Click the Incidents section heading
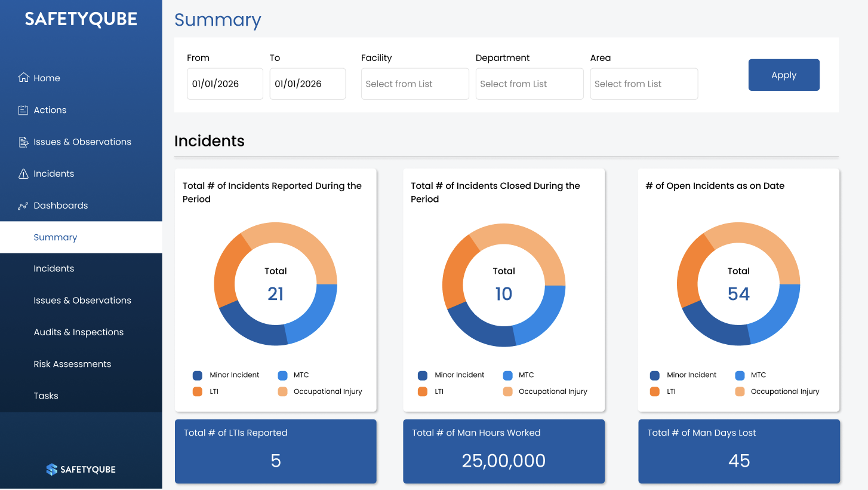This screenshot has width=868, height=490. coord(210,141)
